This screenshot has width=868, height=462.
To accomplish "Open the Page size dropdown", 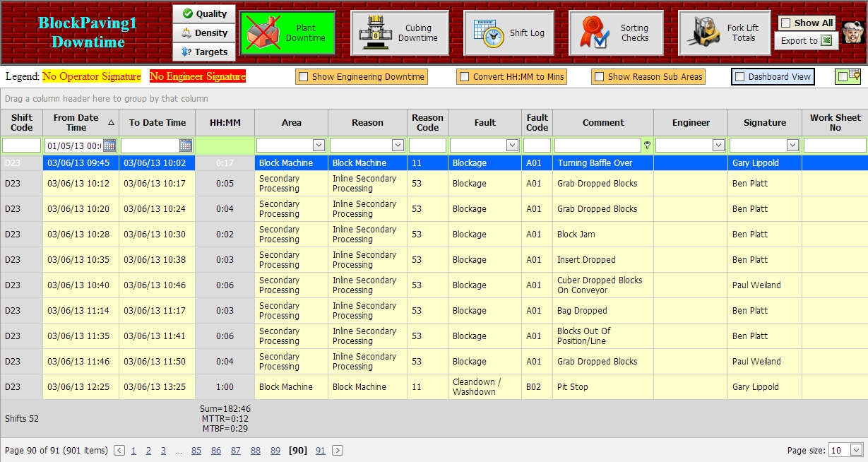I will (857, 450).
